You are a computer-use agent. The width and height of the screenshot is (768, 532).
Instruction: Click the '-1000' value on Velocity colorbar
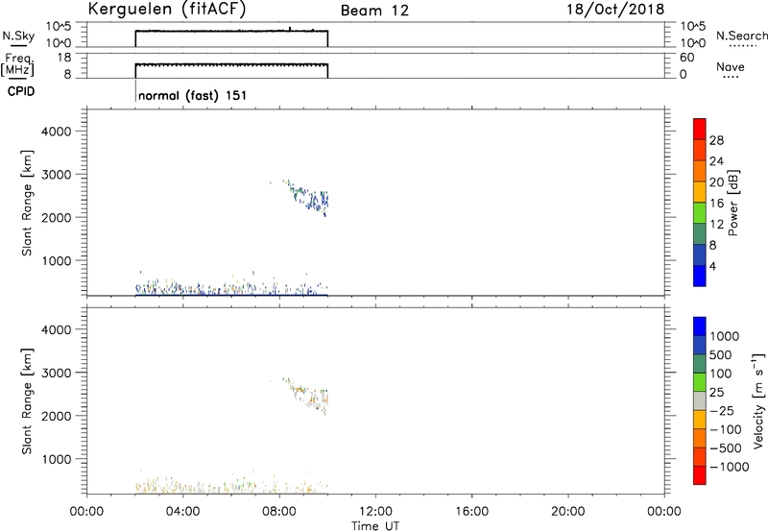730,467
